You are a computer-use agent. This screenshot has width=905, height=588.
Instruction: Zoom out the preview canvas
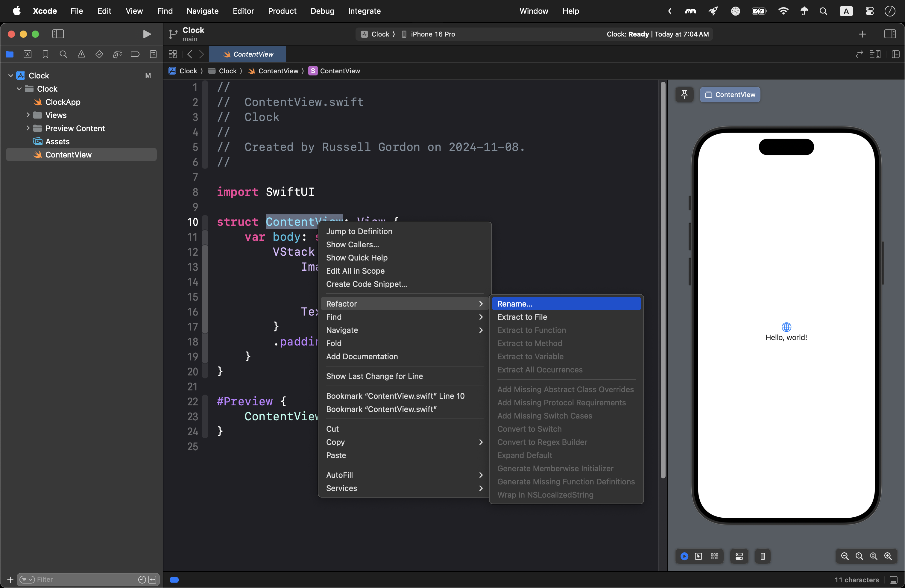[x=845, y=557]
